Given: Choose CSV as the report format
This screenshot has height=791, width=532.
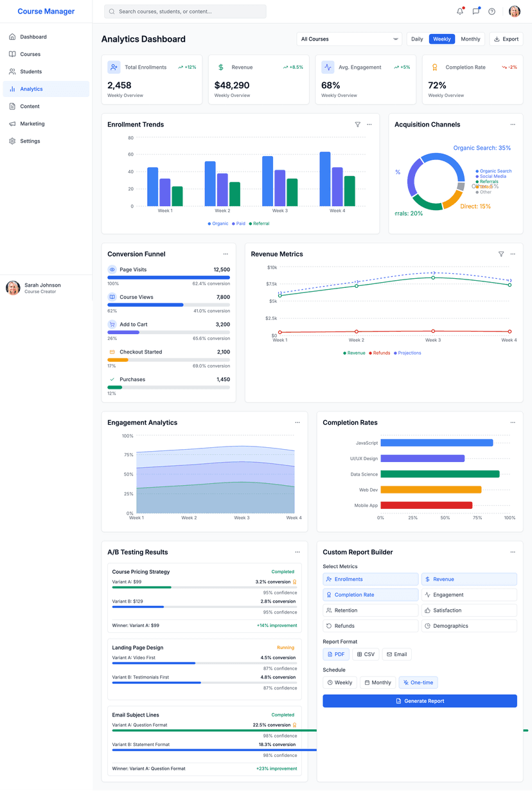Looking at the screenshot, I should [366, 654].
